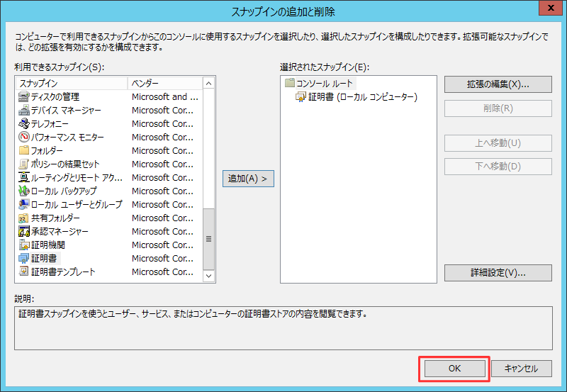Viewport: 567px width, 392px height.
Task: Select the フォルダー snap-in entry
Action: click(47, 150)
